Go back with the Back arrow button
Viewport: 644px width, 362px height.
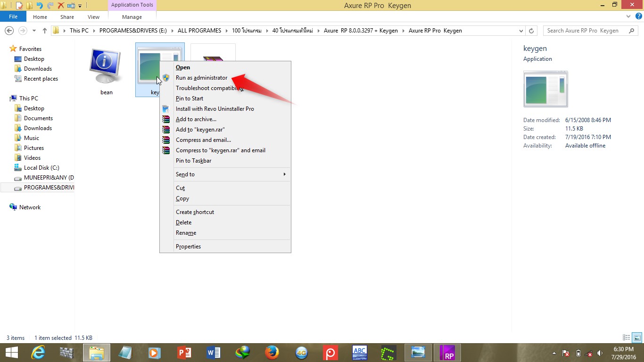[9, 31]
